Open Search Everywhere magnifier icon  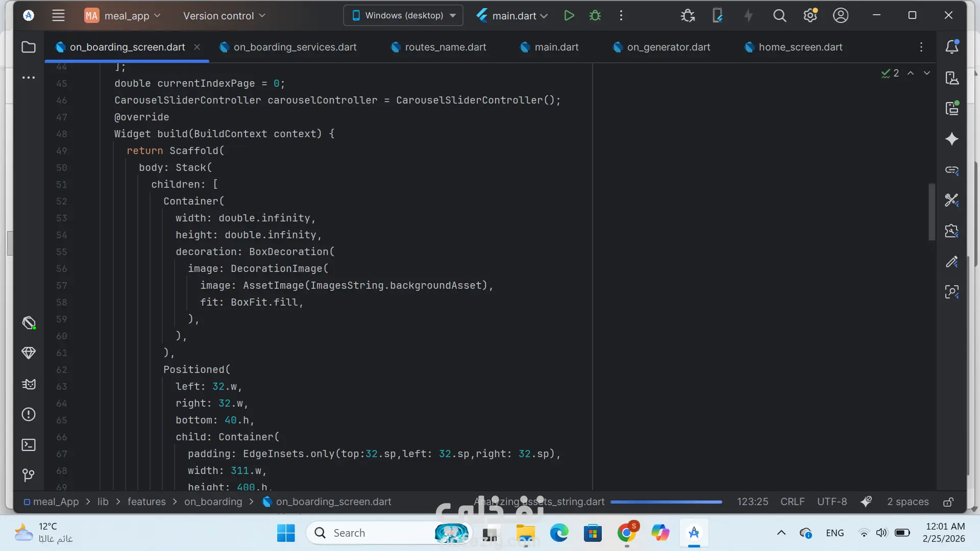point(779,16)
